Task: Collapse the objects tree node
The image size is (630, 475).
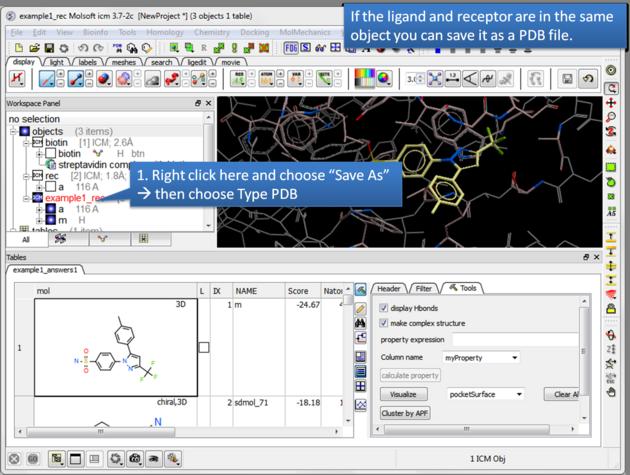Action: [x=13, y=131]
